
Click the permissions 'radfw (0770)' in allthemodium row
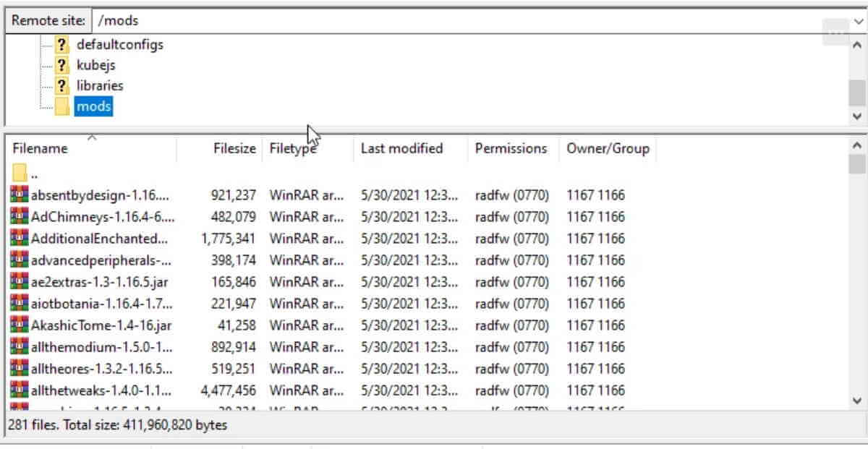tap(512, 346)
